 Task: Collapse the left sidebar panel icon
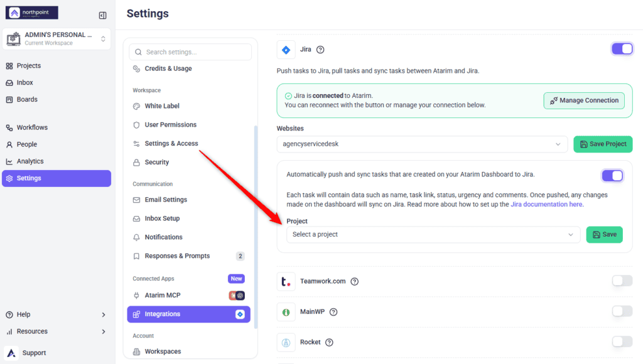(x=102, y=16)
